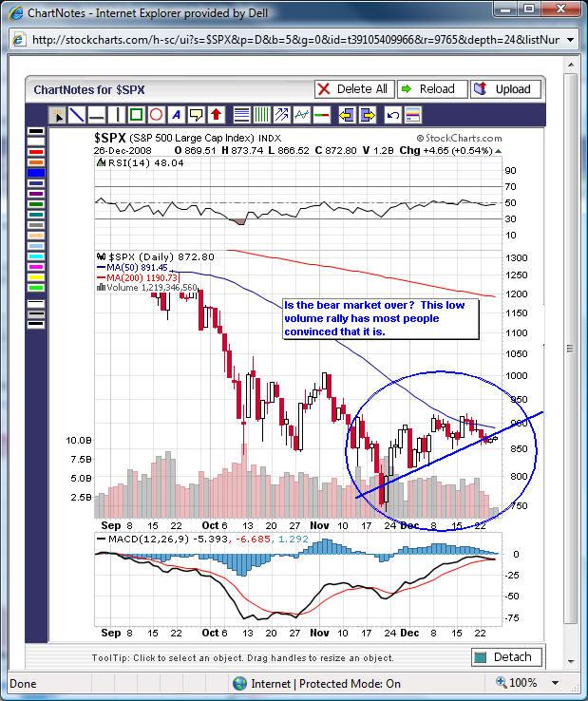Open the address bar dropdown arrow
The image size is (588, 701).
(570, 40)
